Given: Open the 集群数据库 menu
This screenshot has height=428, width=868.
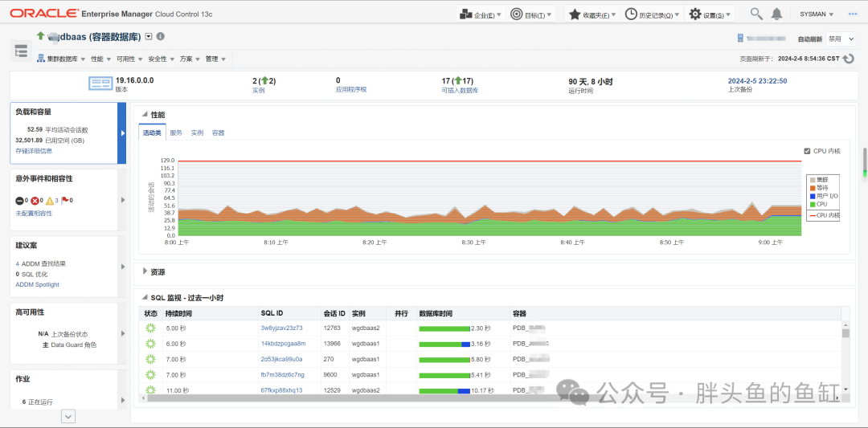Looking at the screenshot, I should (61, 59).
